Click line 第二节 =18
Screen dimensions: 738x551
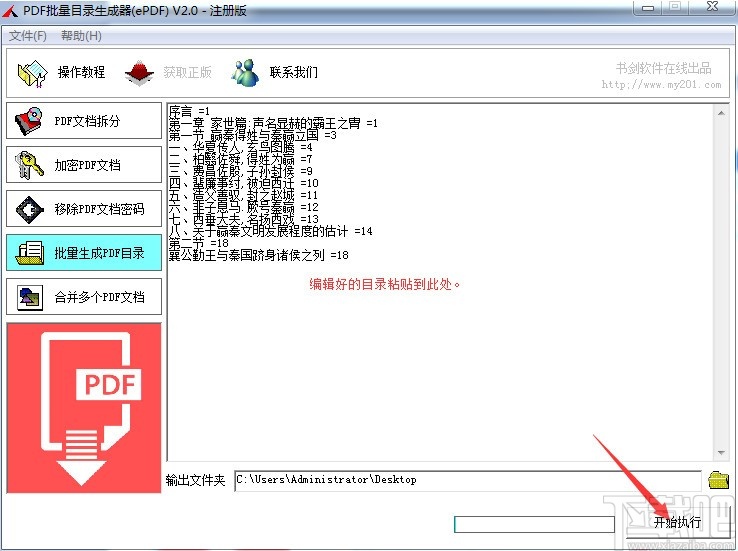coord(198,243)
